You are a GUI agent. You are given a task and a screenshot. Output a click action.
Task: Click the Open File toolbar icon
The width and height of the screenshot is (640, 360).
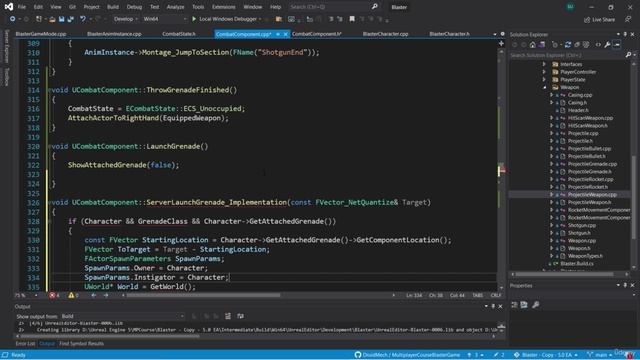[52, 19]
